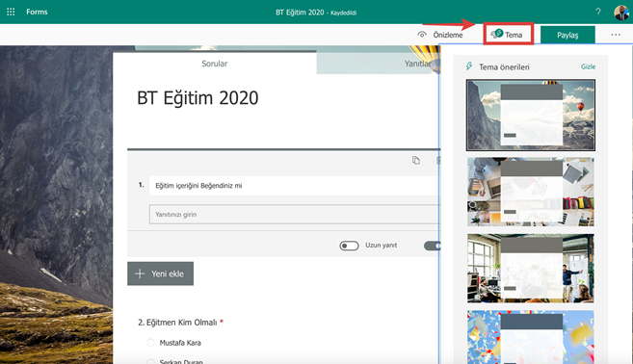The height and width of the screenshot is (364, 633).
Task: Click the Tema önerileri heading
Action: click(504, 67)
